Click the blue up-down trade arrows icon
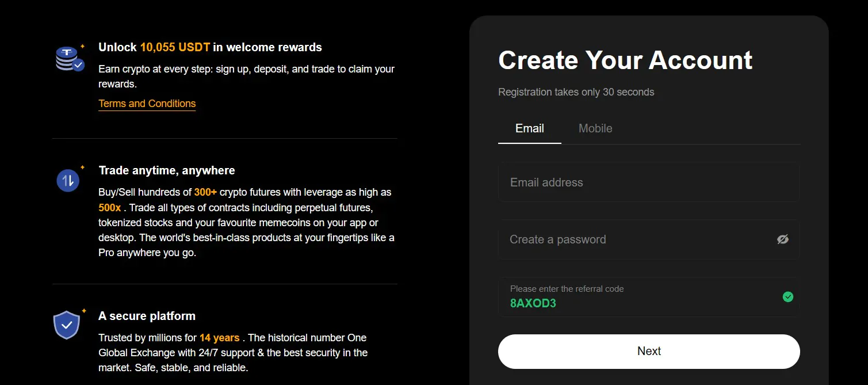The image size is (868, 385). pos(68,181)
